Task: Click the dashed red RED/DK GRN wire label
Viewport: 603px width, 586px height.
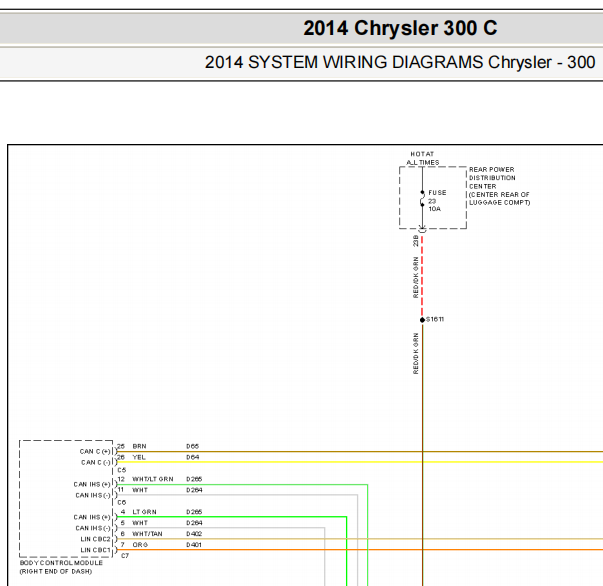Action: [415, 277]
